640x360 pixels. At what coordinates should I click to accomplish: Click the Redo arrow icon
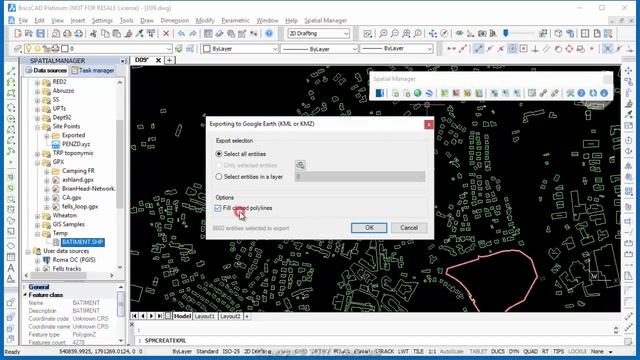(x=193, y=33)
